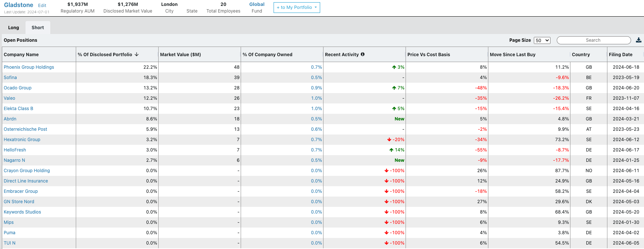Open the + to My Portfolio dropdown
Viewport: 644px width, 249px height.
pos(297,7)
